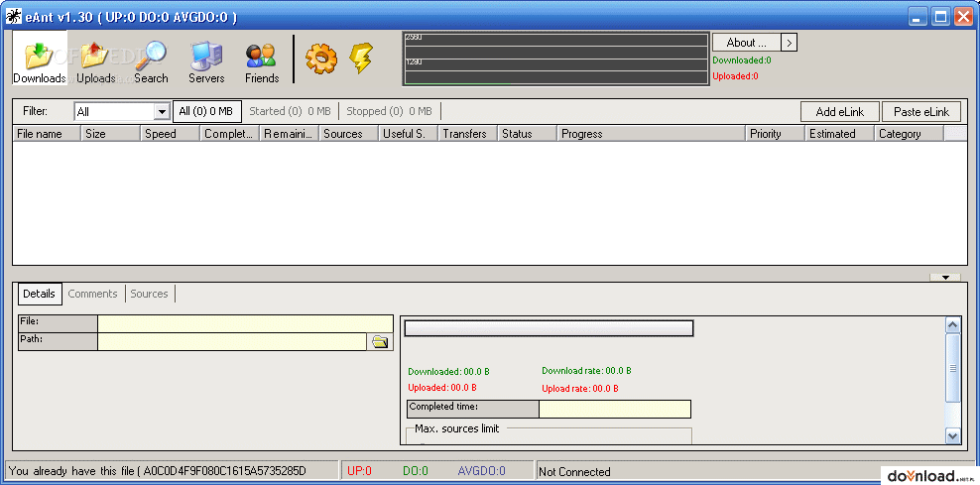This screenshot has height=485, width=980.
Task: Click the eAnt spider title bar icon
Action: click(13, 17)
